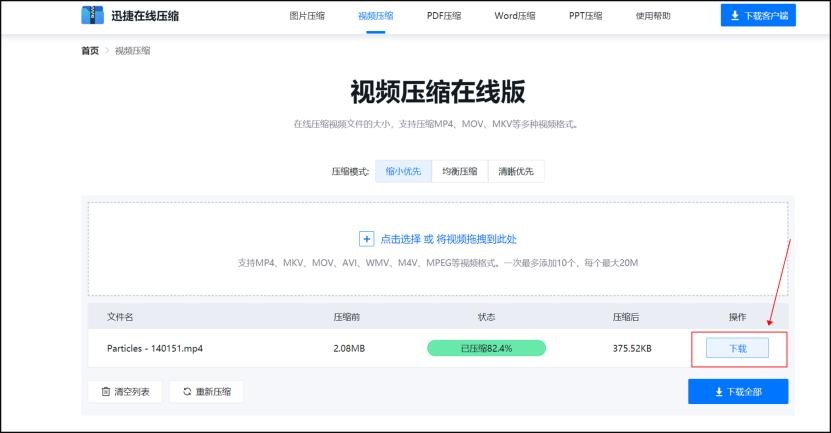
Task: Click 点击选择 或 将视频拖拽到此处 upload link
Action: click(x=448, y=239)
